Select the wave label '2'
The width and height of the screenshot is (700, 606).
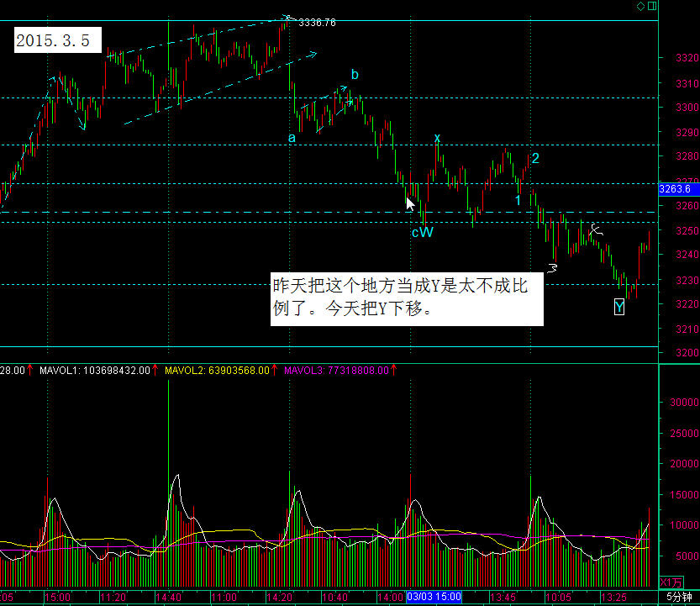[534, 157]
